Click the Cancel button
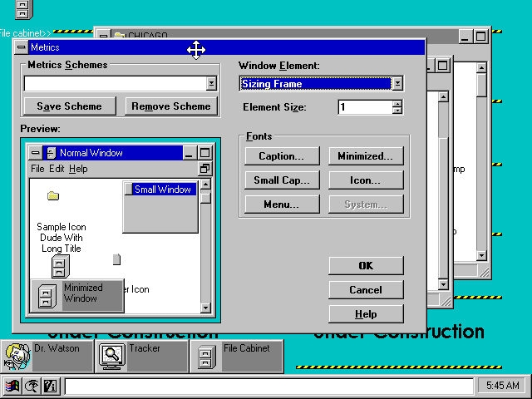This screenshot has height=399, width=532. 366,290
